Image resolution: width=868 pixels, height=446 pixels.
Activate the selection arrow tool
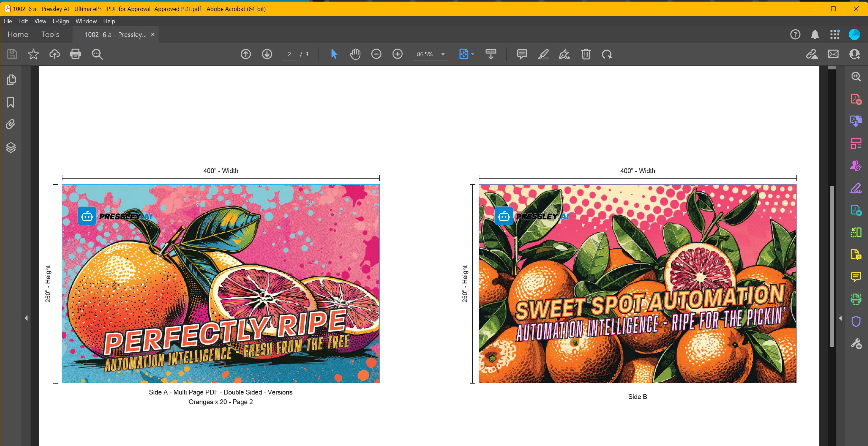[334, 54]
